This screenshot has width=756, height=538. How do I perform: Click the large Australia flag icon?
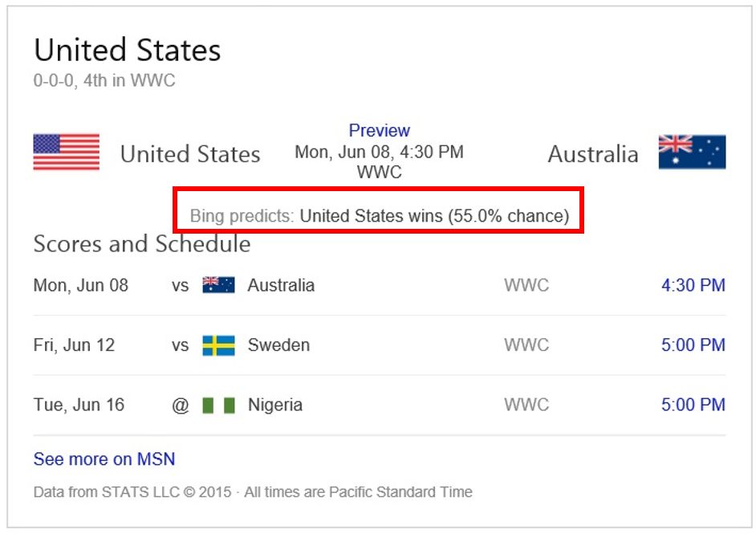pos(692,153)
